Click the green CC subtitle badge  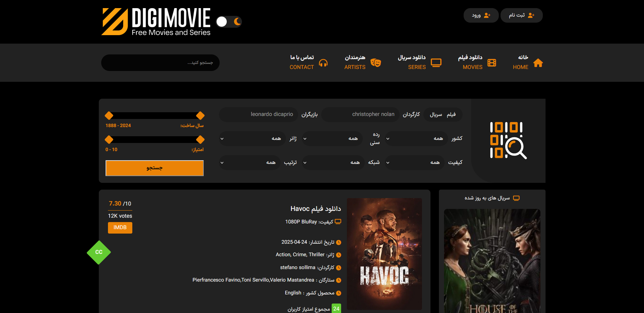[x=99, y=252]
